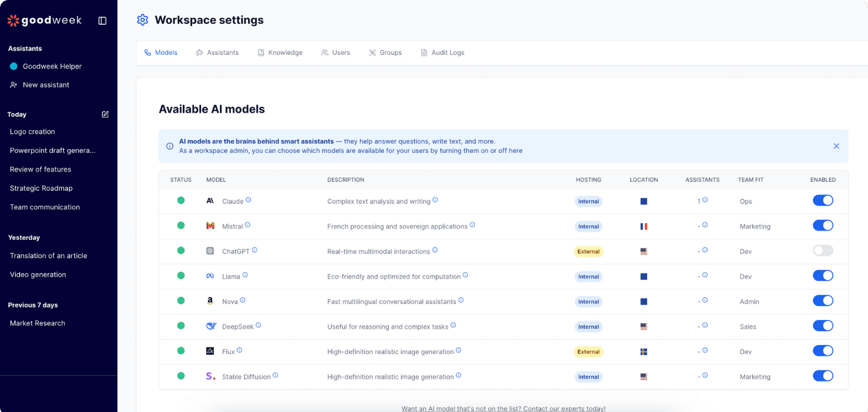Click the DeepSeek whale logo
This screenshot has width=868, height=412.
(x=210, y=326)
